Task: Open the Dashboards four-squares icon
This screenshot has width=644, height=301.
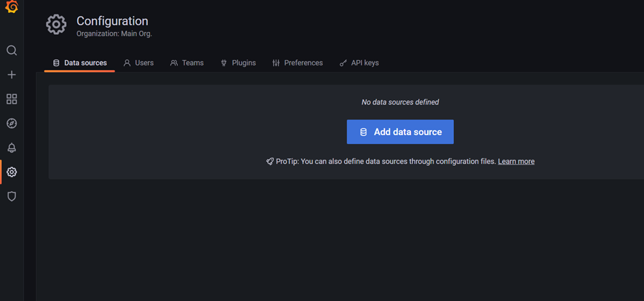Action: pos(12,99)
